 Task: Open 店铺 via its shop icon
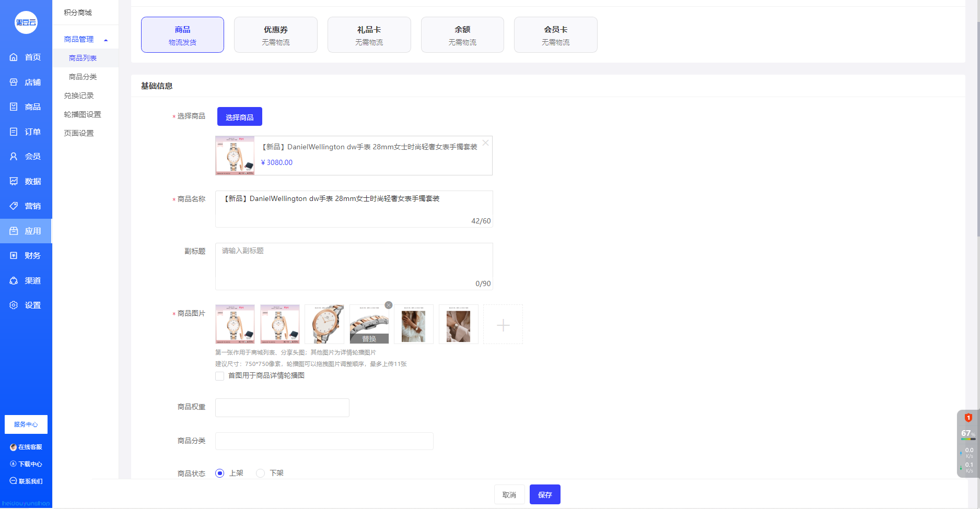14,82
